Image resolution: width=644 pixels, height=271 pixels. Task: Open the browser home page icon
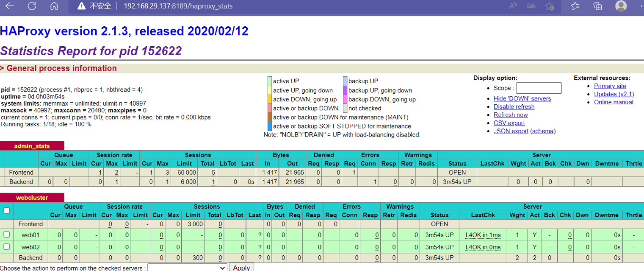click(x=54, y=6)
